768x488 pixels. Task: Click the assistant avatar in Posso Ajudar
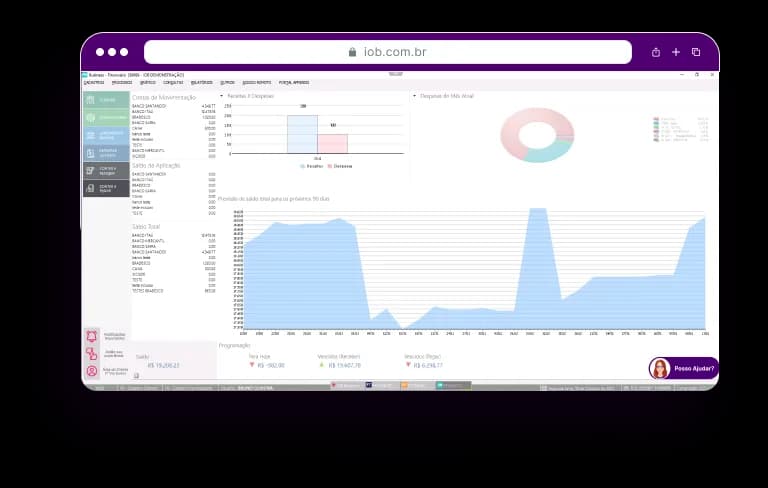click(660, 368)
